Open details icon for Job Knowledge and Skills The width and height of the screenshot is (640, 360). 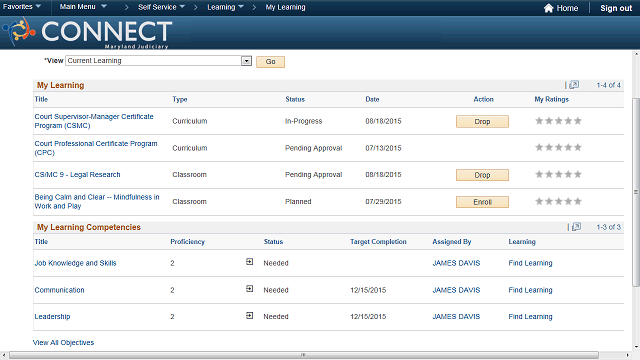pyautogui.click(x=249, y=262)
